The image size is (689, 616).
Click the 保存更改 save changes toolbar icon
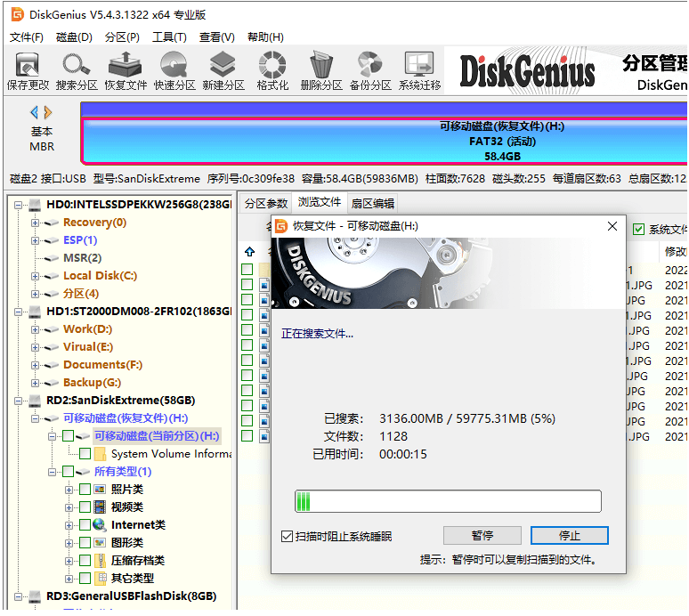(x=28, y=70)
